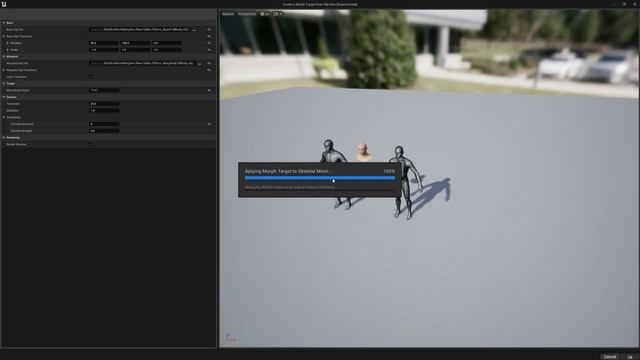This screenshot has width=640, height=360.
Task: Click the 100% label in progress dialog
Action: tap(389, 171)
